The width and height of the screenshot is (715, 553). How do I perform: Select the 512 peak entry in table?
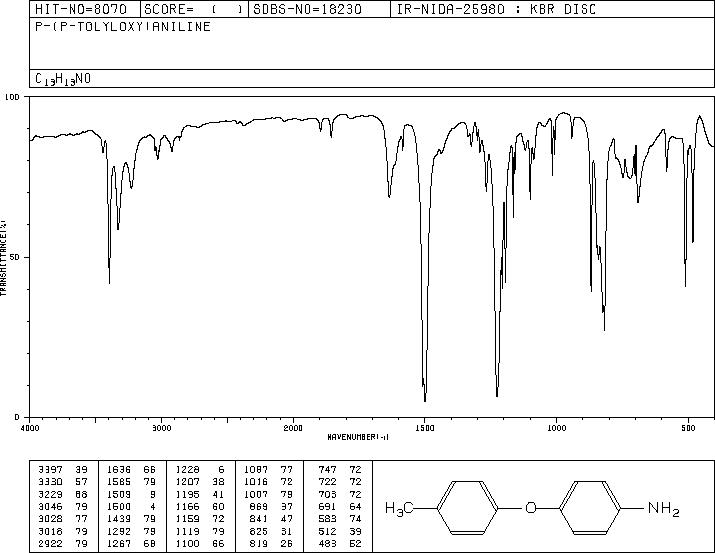pyautogui.click(x=340, y=532)
